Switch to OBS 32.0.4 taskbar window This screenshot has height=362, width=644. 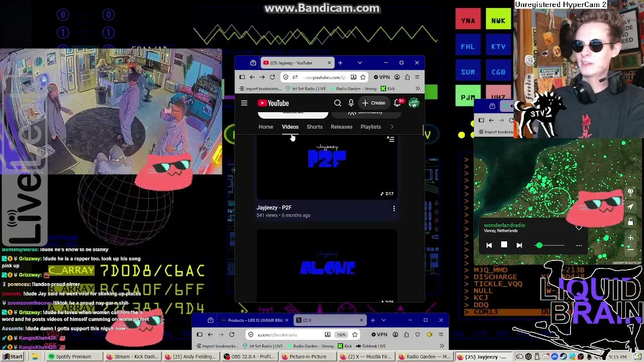(x=250, y=356)
